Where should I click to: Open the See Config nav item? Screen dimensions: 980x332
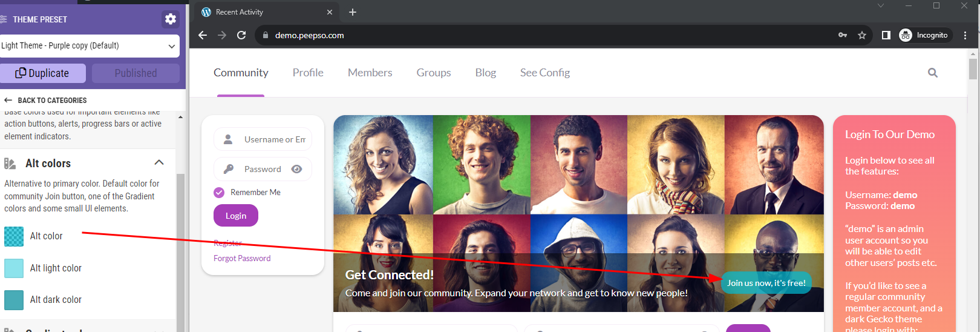545,73
